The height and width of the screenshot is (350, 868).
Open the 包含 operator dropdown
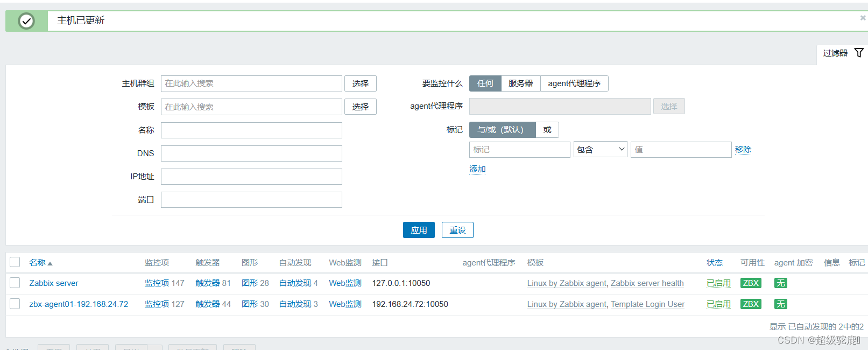(x=601, y=150)
